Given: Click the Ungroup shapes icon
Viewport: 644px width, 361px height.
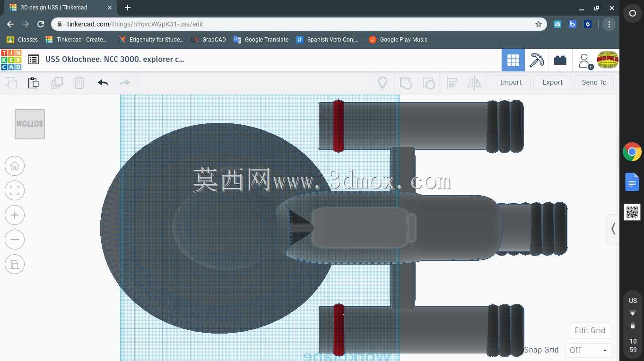Looking at the screenshot, I should click(428, 83).
